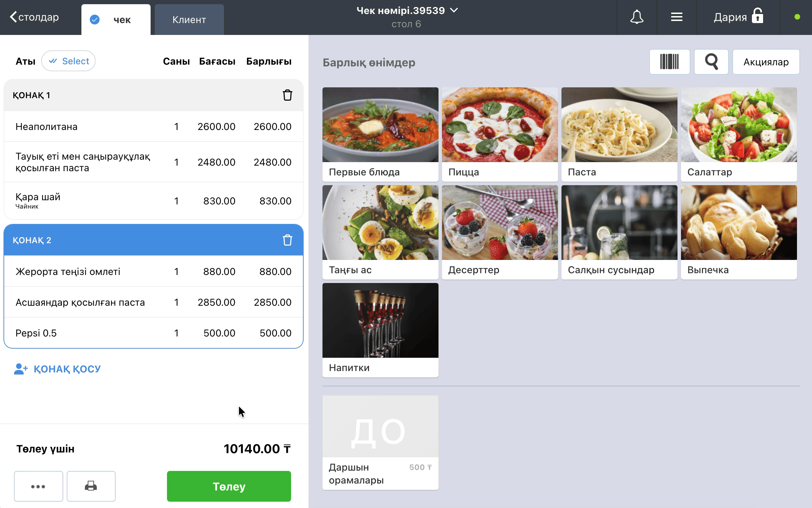The width and height of the screenshot is (812, 508).
Task: Select Асшаяндар қосылған паста row
Action: click(x=153, y=302)
